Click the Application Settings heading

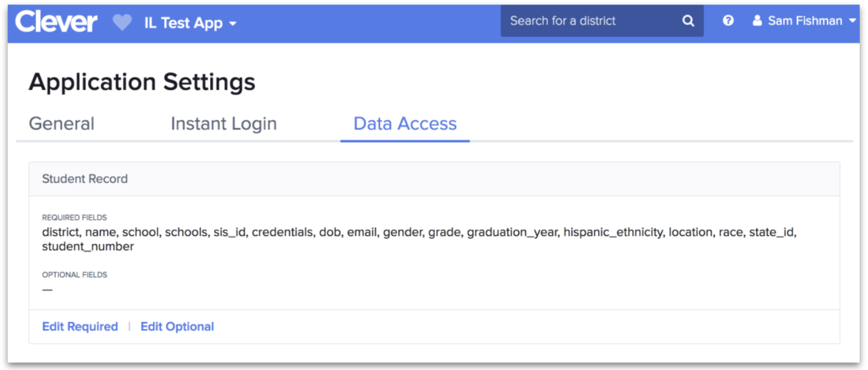tap(142, 82)
